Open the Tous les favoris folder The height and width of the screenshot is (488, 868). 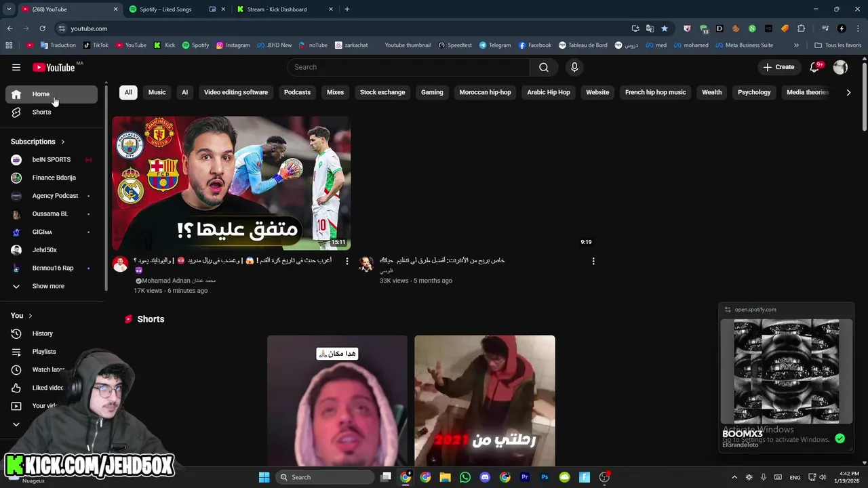838,45
